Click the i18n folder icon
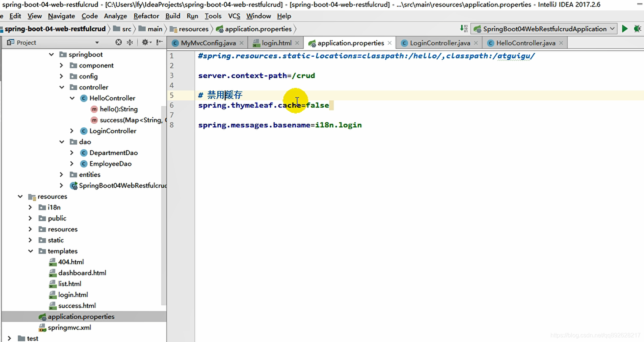The height and width of the screenshot is (342, 644). [42, 208]
